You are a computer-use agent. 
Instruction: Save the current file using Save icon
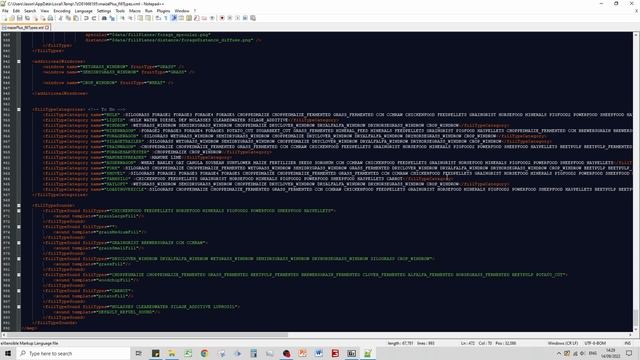tap(20, 18)
